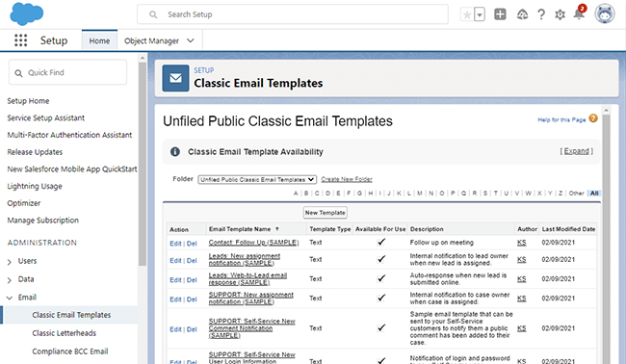Click the left sidebar scrollbar

[x=143, y=164]
